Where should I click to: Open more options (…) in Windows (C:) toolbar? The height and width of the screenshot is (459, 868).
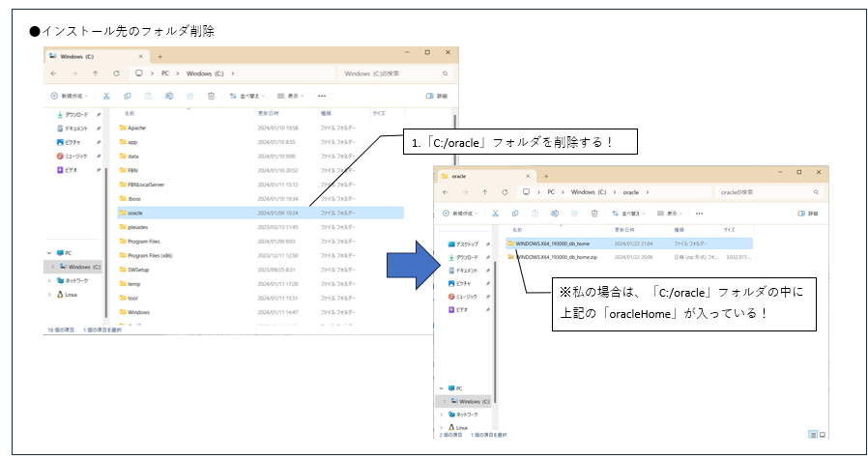pyautogui.click(x=322, y=96)
